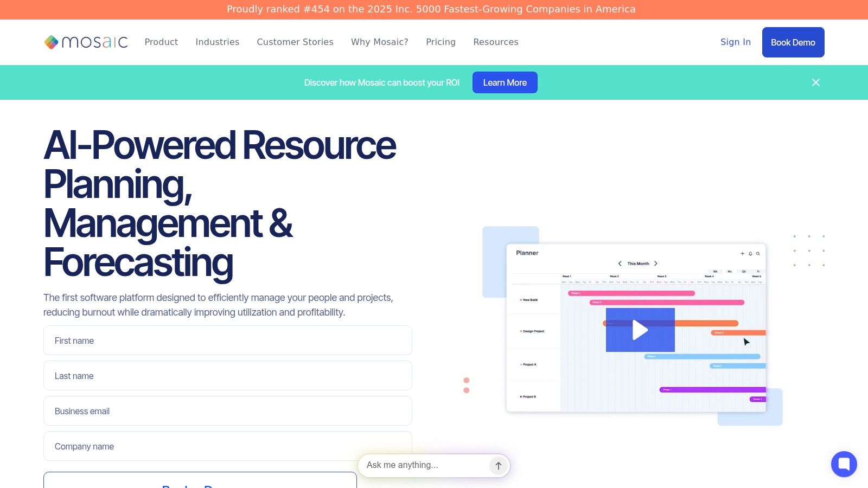Click the Mosaic logo in the header
Viewport: 868px width, 488px height.
click(x=86, y=42)
